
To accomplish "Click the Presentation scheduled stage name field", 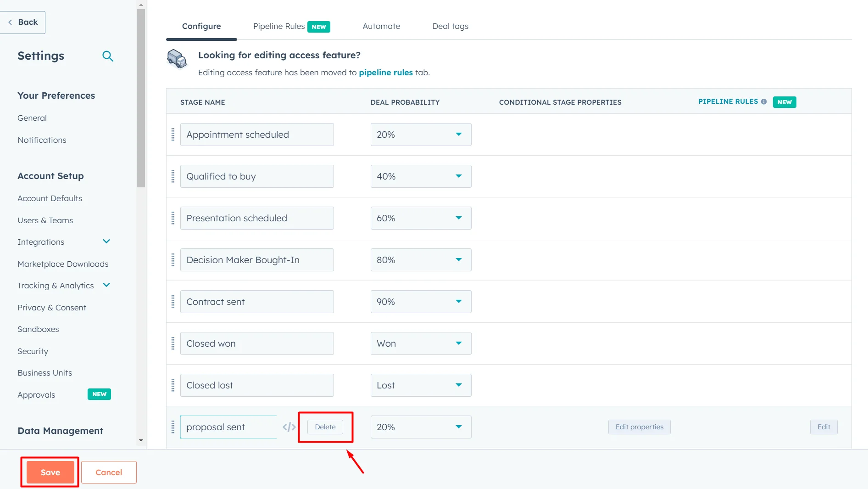I will pyautogui.click(x=257, y=218).
